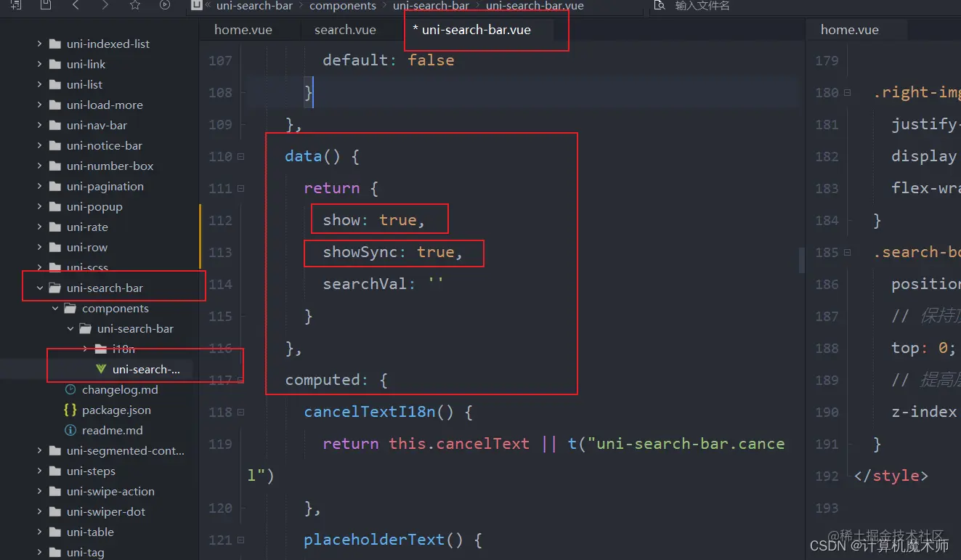Viewport: 961px width, 560px height.
Task: Click 'top: 0;' in the right pane
Action: pyautogui.click(x=923, y=348)
